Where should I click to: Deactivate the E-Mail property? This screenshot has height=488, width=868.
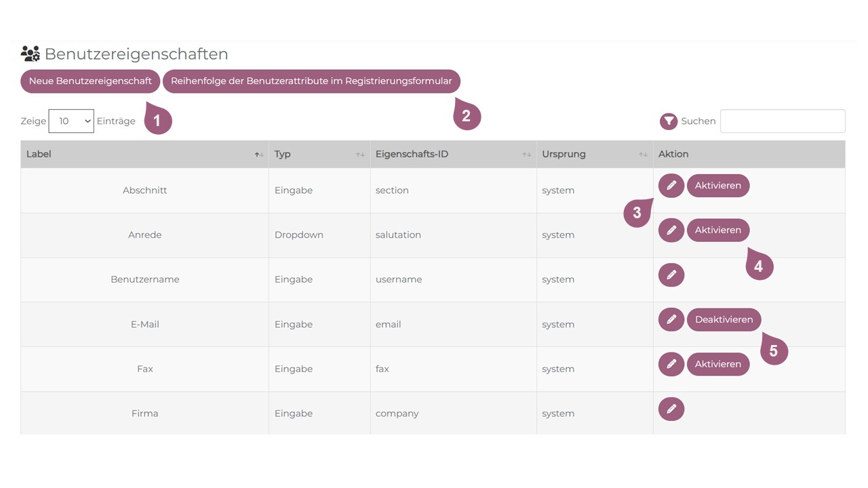pyautogui.click(x=724, y=320)
